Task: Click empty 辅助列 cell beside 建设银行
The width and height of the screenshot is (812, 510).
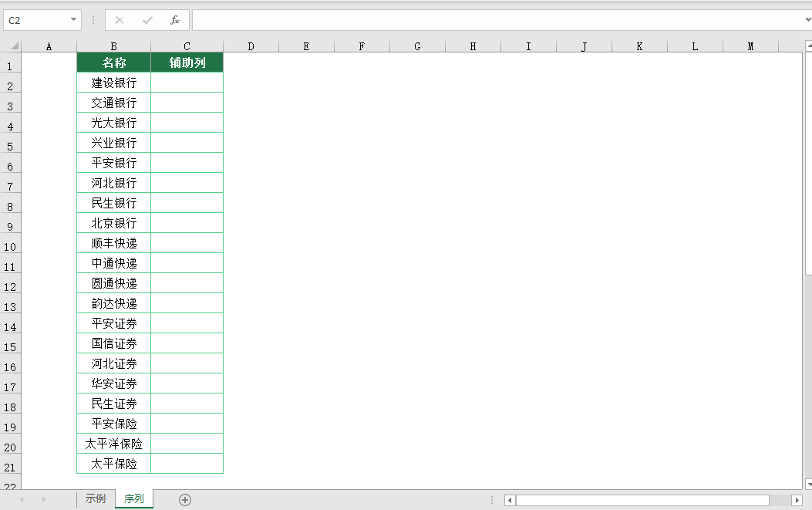Action: (187, 83)
